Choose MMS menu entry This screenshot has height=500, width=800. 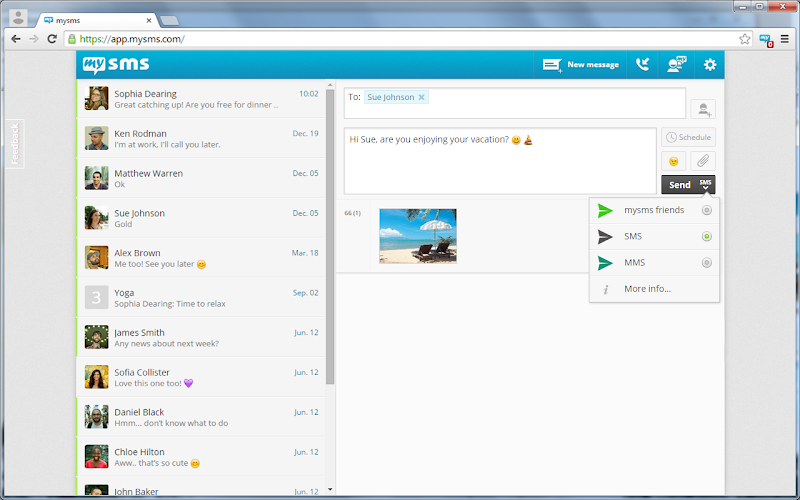click(x=654, y=263)
